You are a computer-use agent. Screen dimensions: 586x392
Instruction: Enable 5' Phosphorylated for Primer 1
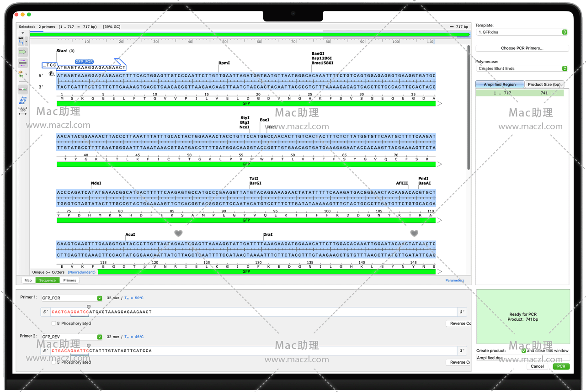(x=54, y=323)
